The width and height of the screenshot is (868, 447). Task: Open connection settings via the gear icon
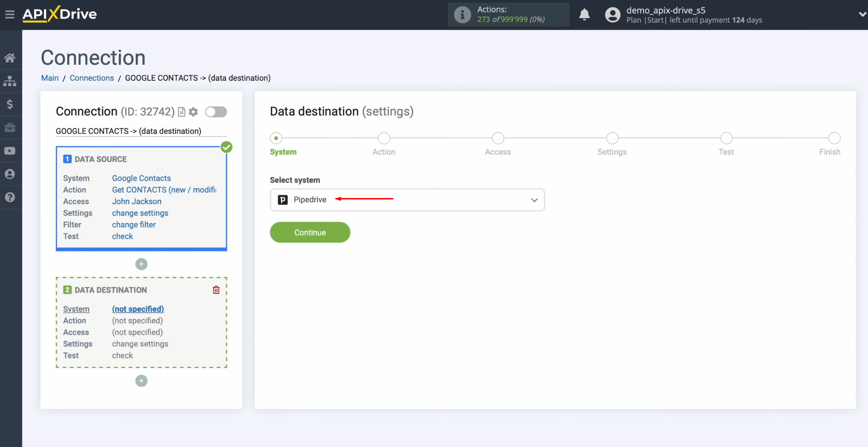[194, 112]
